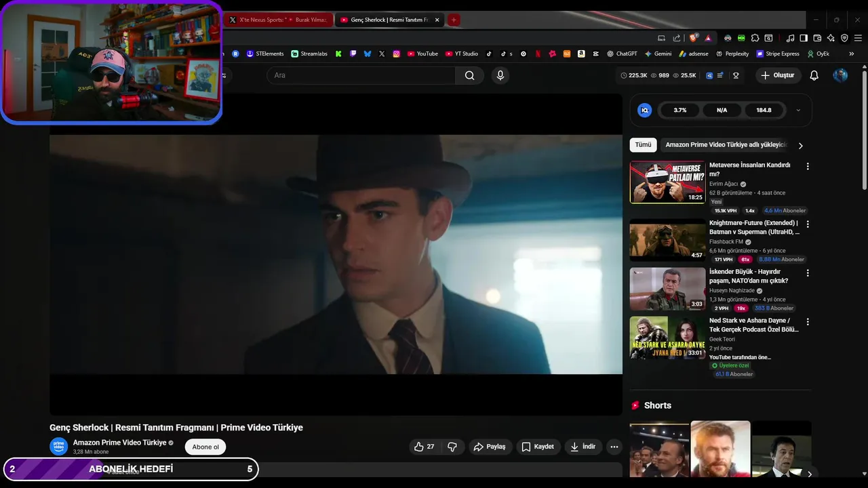The width and height of the screenshot is (868, 488).
Task: Open the Perplexity bookmark
Action: 732,54
